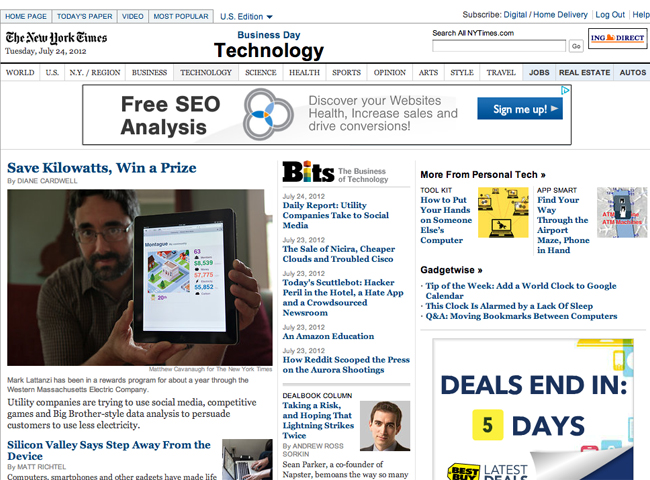Open An Amazon Education article link

click(x=328, y=336)
